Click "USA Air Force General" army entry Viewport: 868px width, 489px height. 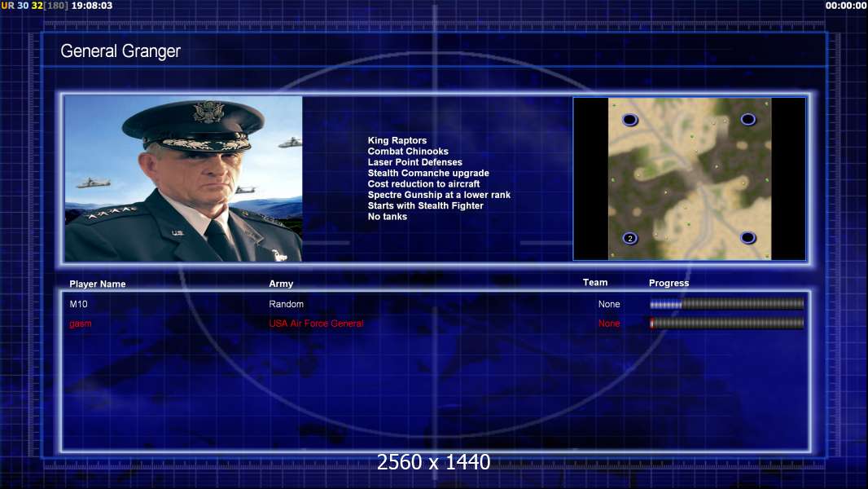(316, 324)
